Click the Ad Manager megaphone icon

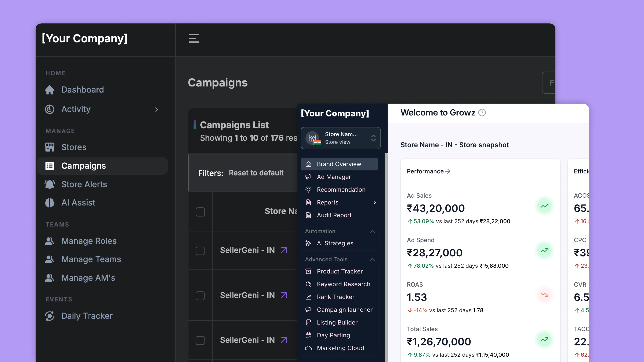pyautogui.click(x=309, y=177)
